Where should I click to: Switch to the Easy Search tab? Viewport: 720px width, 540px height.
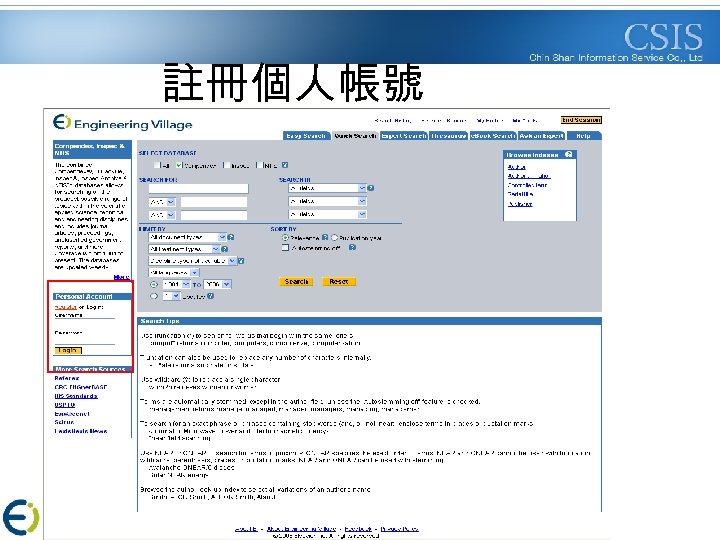(x=305, y=136)
